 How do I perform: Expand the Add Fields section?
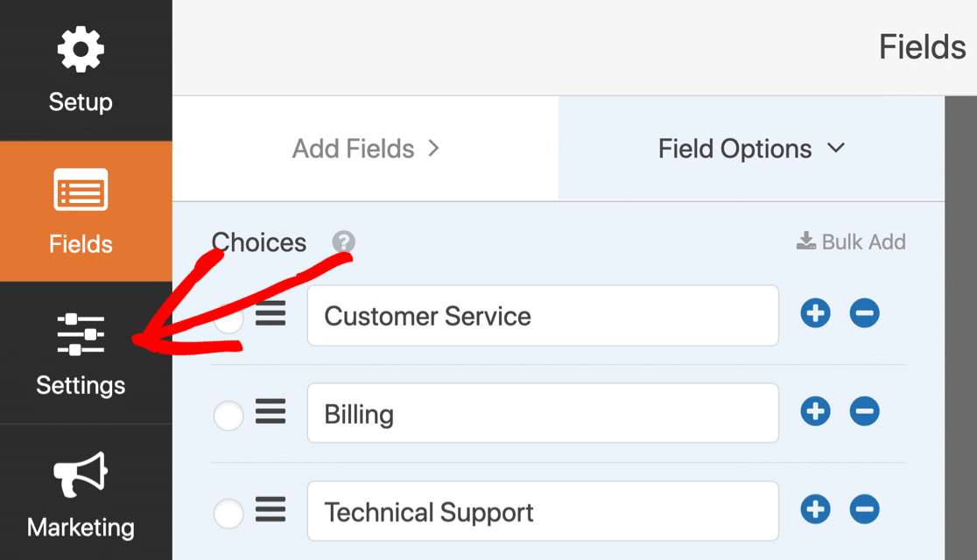coord(366,149)
